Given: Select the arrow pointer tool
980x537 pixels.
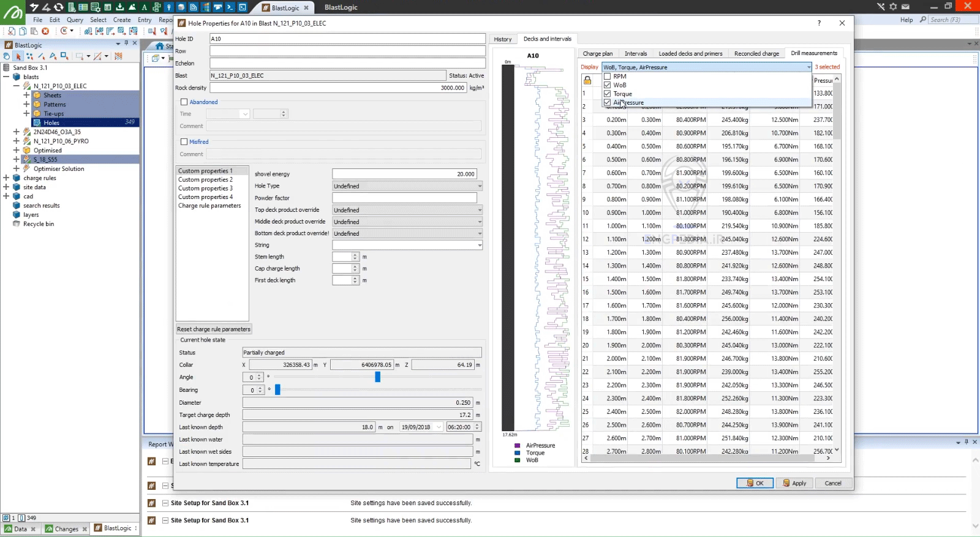Looking at the screenshot, I should coord(18,56).
